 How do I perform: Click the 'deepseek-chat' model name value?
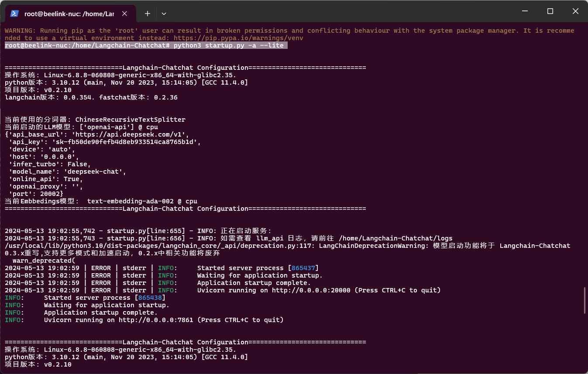click(95, 172)
